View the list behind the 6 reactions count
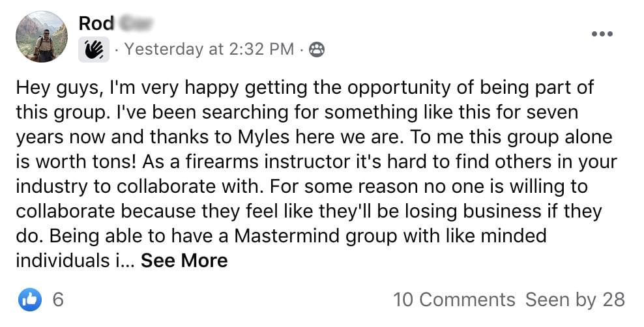 [x=58, y=300]
